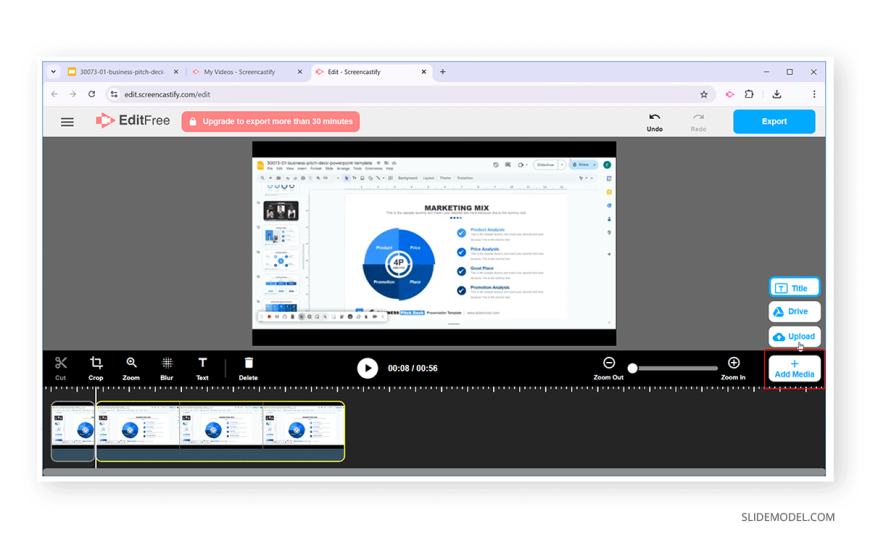The width and height of the screenshot is (870, 539).
Task: Play the video preview
Action: (367, 368)
